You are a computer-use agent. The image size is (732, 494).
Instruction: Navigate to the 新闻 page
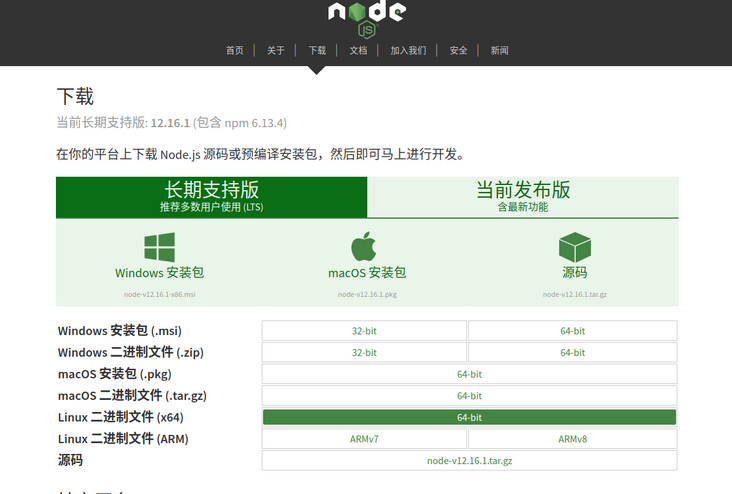tap(499, 50)
